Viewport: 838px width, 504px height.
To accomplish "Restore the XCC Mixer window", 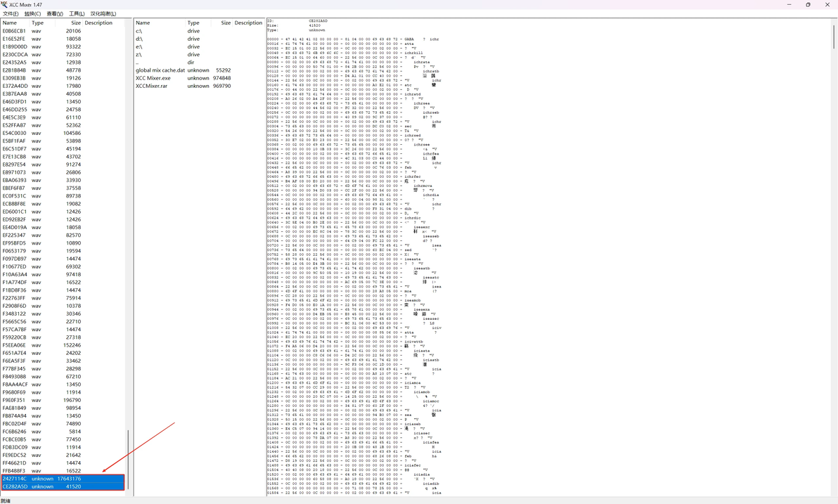I will 808,4.
